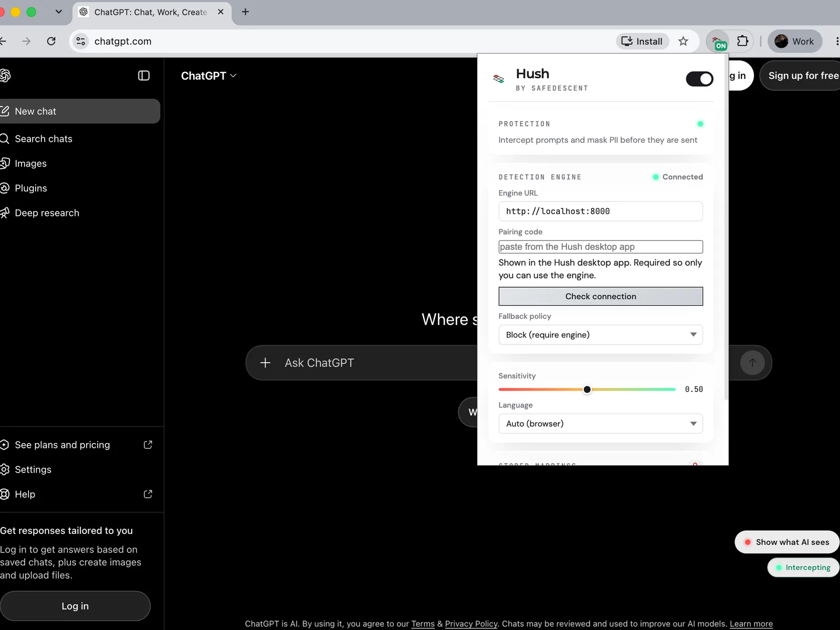Click the PROTECTION section heading
Screen dimensions: 840x630
tap(524, 124)
